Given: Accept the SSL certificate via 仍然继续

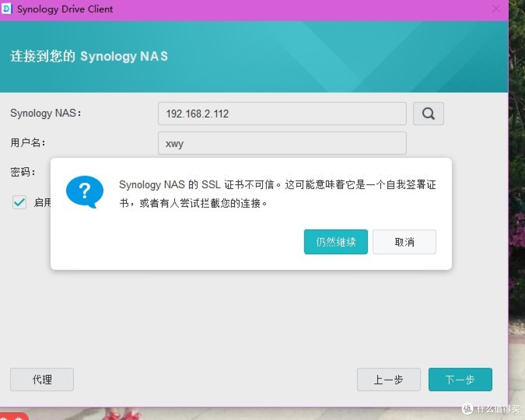Looking at the screenshot, I should click(x=335, y=242).
